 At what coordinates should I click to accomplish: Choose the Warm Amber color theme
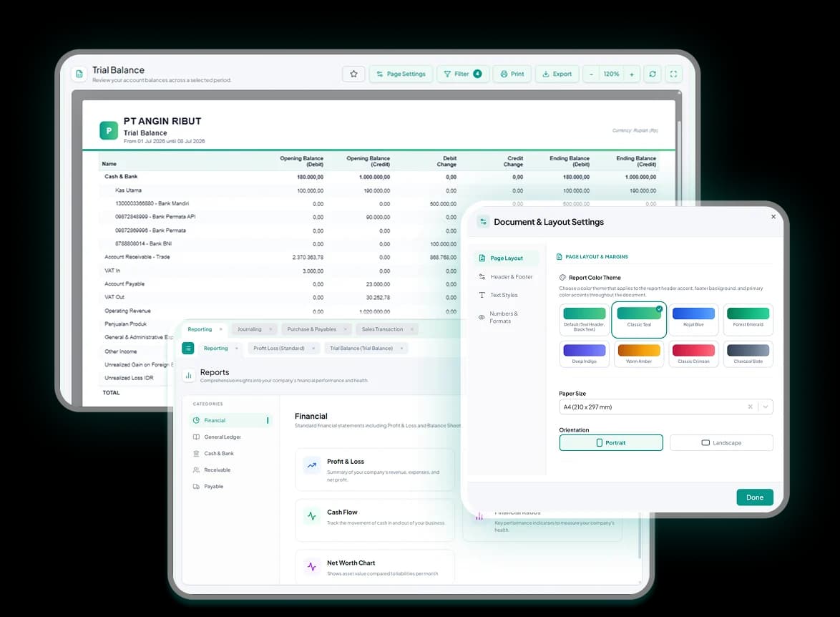[638, 354]
